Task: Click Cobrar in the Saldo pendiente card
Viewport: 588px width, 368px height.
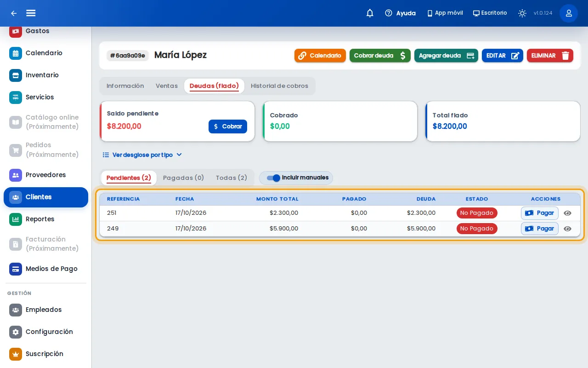Action: (228, 126)
